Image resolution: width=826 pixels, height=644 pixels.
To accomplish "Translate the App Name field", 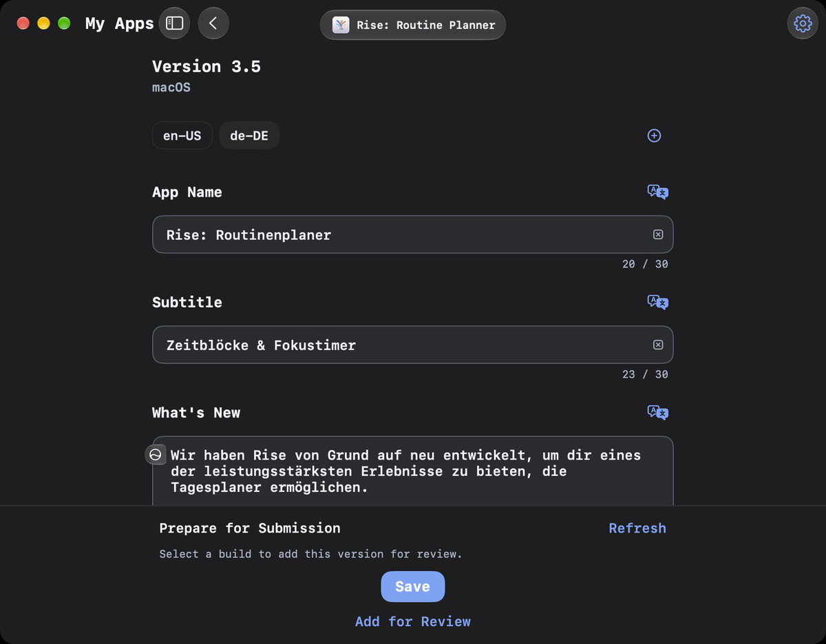I will 658,192.
